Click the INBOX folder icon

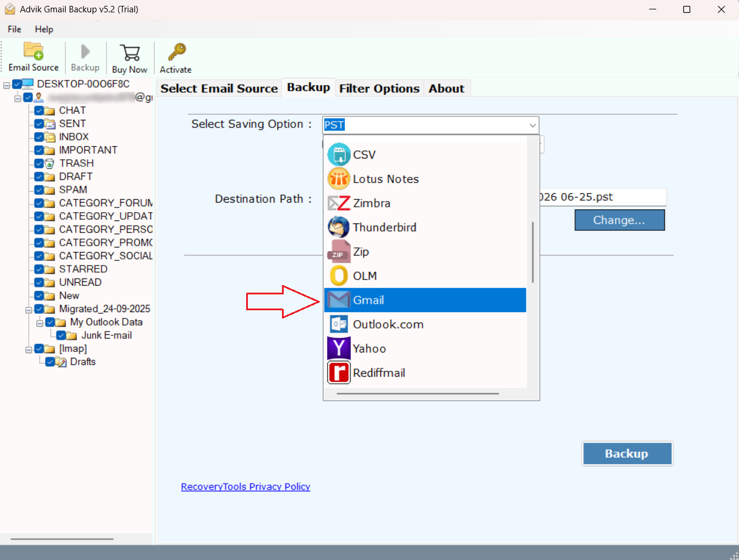click(x=50, y=137)
